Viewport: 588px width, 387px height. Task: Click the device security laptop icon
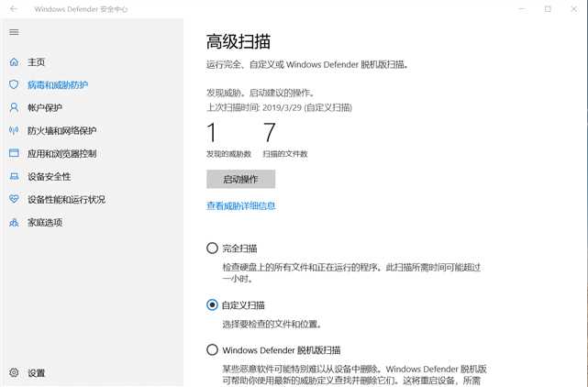(14, 176)
